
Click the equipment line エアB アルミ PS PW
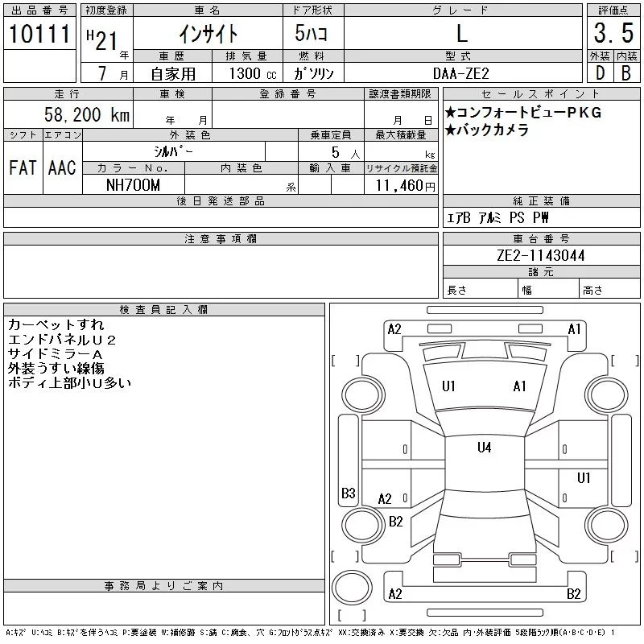(x=497, y=217)
